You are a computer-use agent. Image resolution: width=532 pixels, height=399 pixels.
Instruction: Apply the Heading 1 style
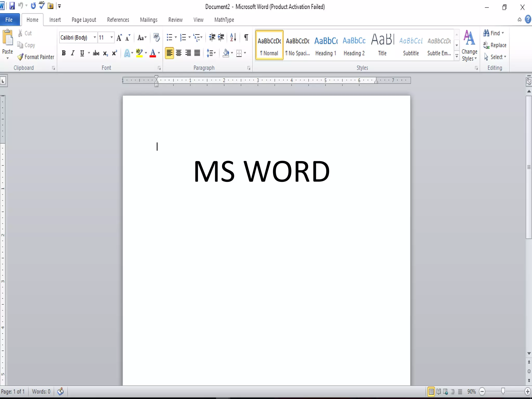coord(326,46)
